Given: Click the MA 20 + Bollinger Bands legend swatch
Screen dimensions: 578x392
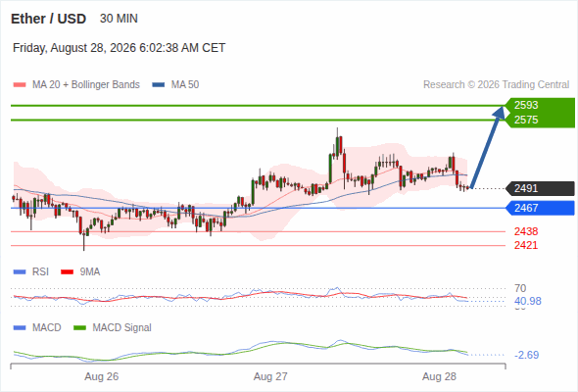Looking at the screenshot, I should coord(20,85).
